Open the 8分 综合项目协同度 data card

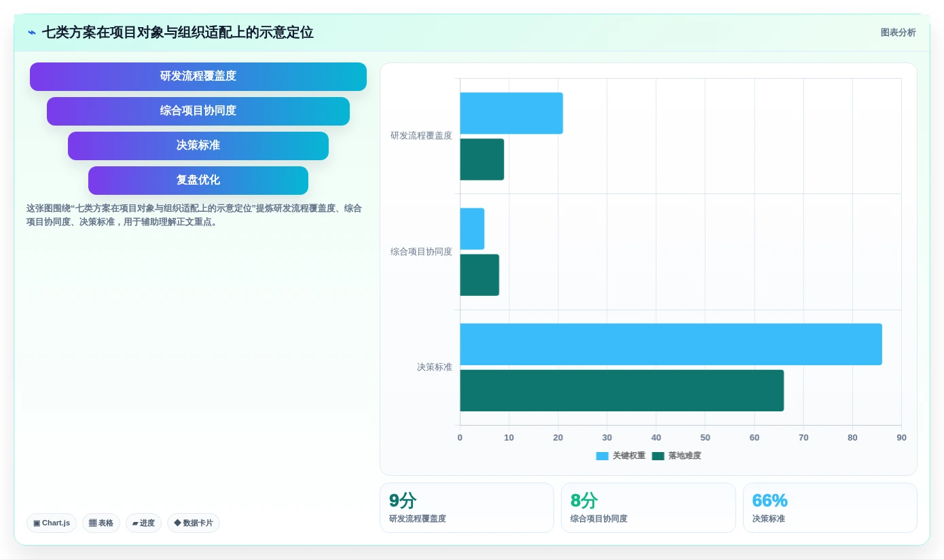click(649, 508)
